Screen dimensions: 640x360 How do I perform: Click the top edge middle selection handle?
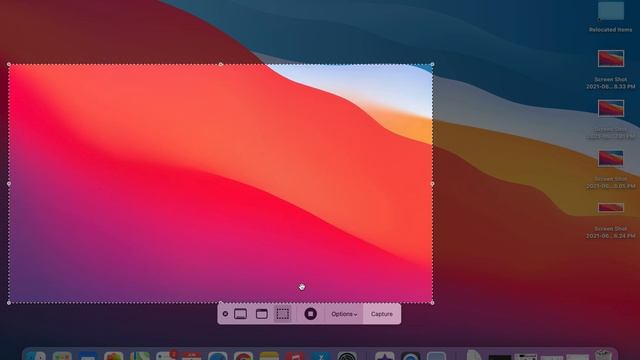221,64
